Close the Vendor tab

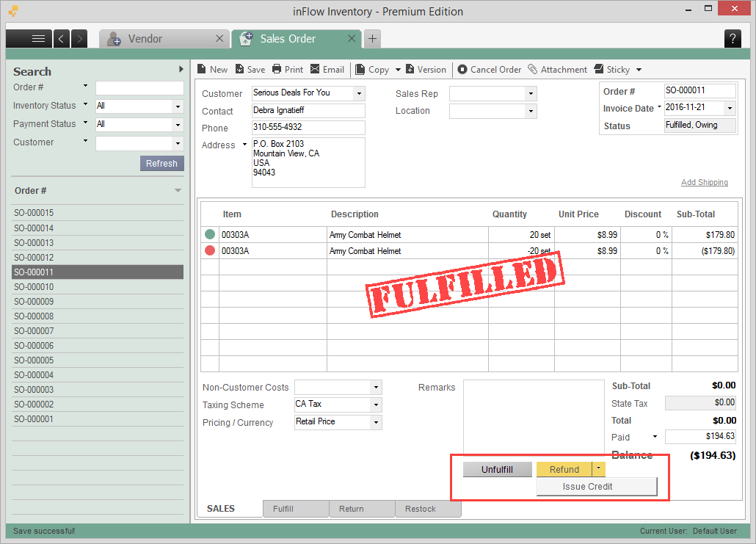pos(219,38)
